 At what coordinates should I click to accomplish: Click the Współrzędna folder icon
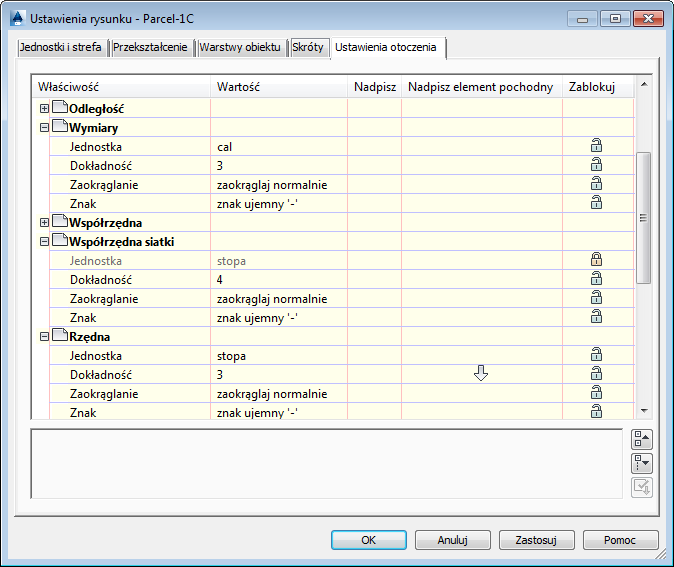(60, 221)
